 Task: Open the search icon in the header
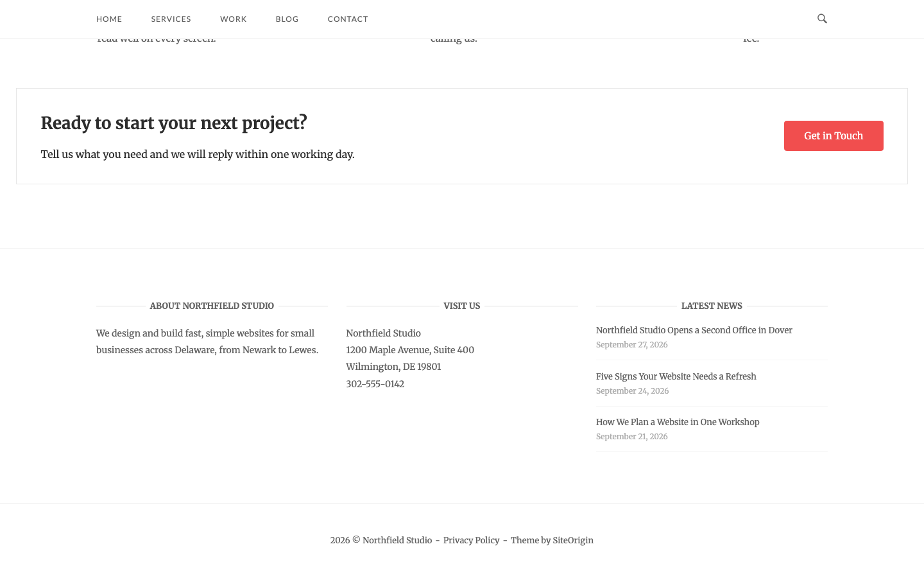click(822, 19)
